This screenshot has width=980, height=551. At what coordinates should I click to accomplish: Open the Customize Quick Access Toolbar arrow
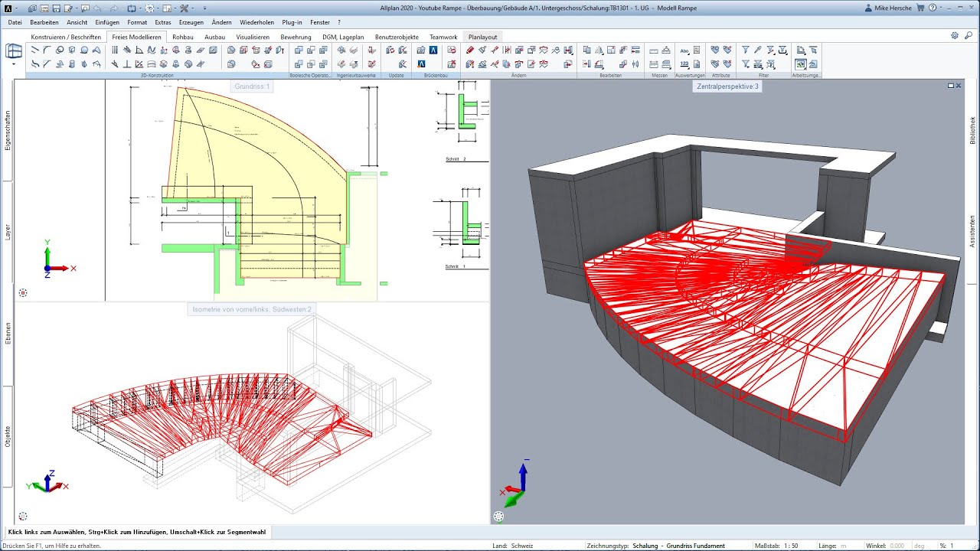pyautogui.click(x=204, y=9)
